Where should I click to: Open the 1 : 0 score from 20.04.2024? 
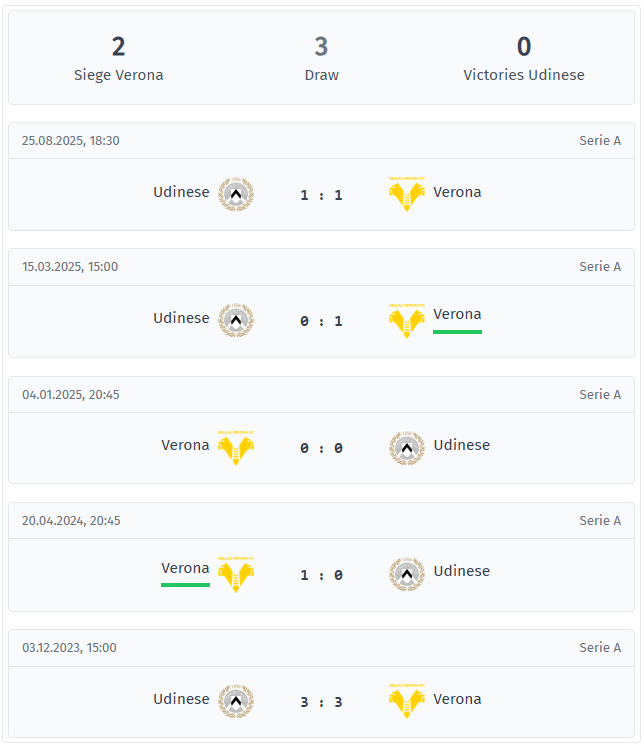321,574
